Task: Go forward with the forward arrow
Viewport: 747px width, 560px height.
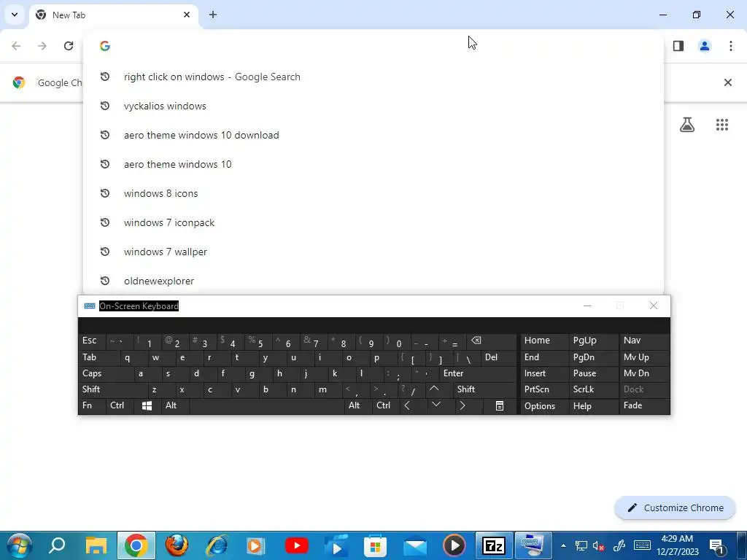Action: (x=42, y=46)
